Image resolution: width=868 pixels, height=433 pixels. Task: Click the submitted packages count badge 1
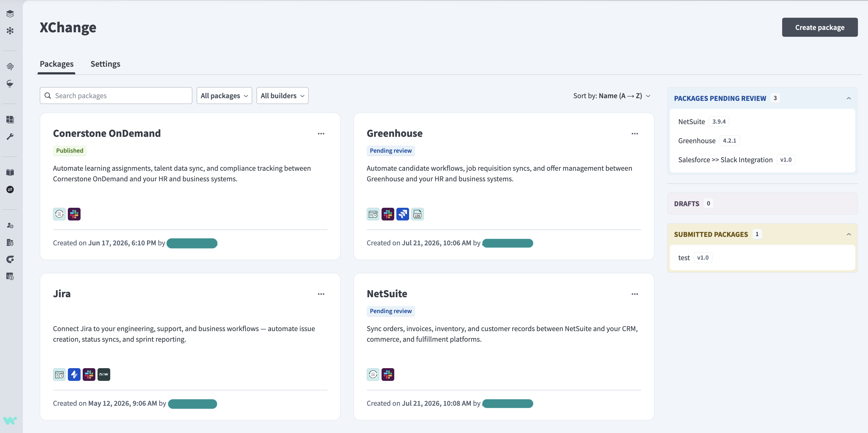point(757,234)
